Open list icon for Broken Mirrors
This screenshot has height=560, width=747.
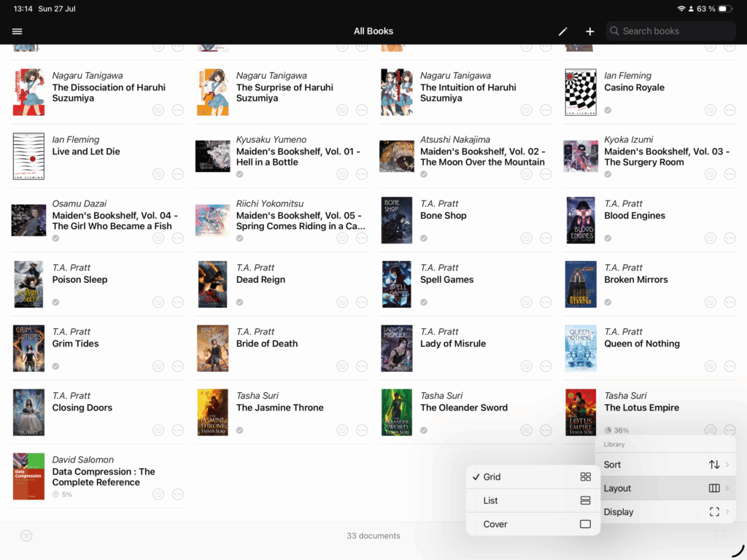(711, 302)
